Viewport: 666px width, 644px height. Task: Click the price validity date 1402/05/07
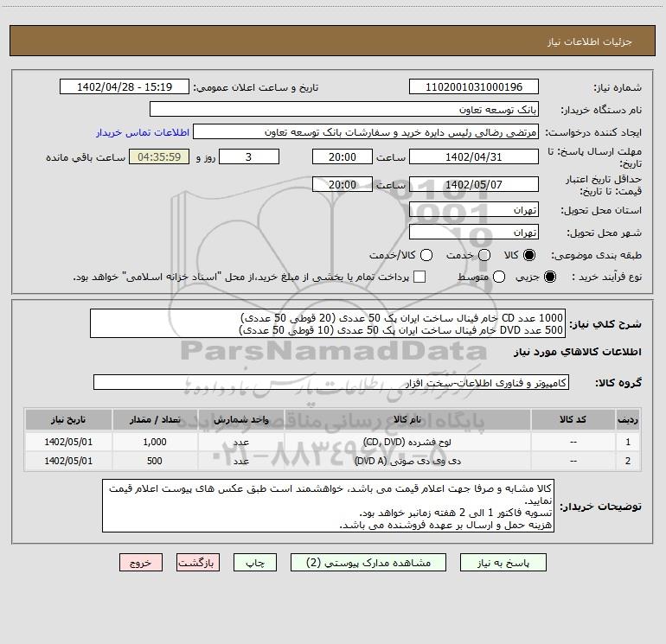point(474,184)
